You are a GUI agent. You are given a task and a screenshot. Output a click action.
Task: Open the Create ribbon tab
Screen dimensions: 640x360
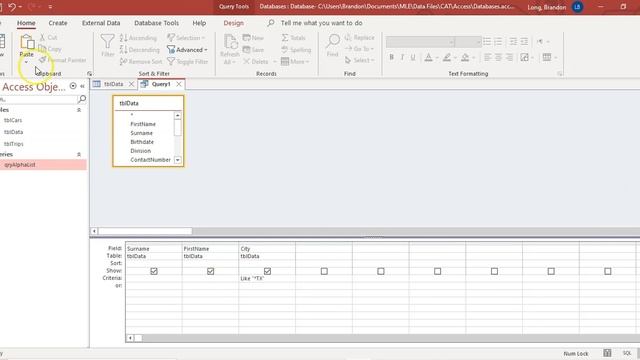(x=58, y=23)
